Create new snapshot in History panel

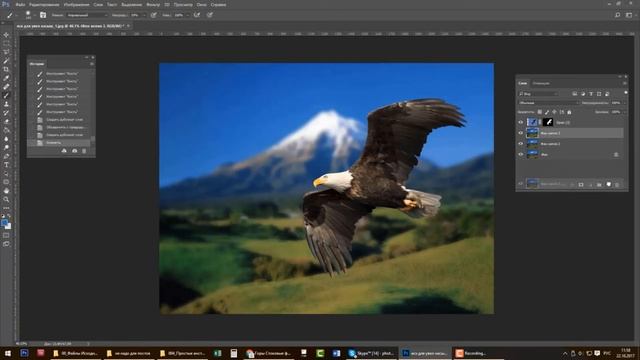point(74,151)
